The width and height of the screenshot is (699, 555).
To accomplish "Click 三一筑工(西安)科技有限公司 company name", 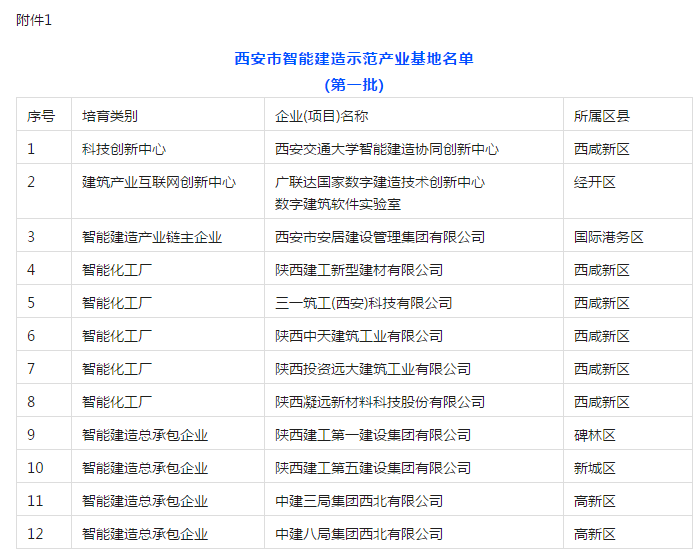I will tap(364, 303).
